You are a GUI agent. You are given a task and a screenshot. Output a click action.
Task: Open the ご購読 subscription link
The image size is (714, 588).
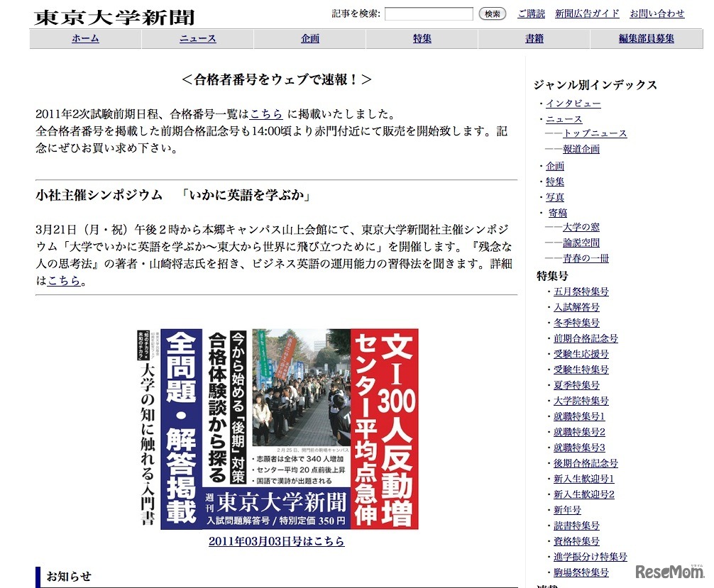coord(531,13)
